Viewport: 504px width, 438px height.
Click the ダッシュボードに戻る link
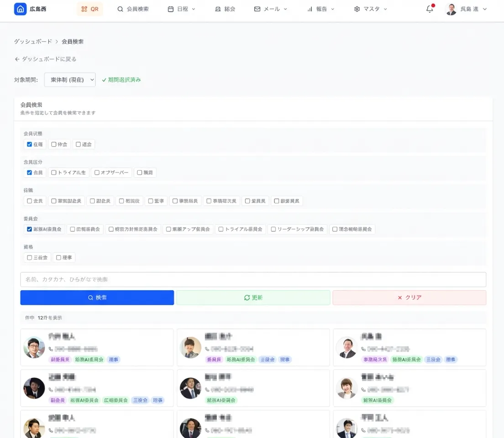click(x=45, y=58)
